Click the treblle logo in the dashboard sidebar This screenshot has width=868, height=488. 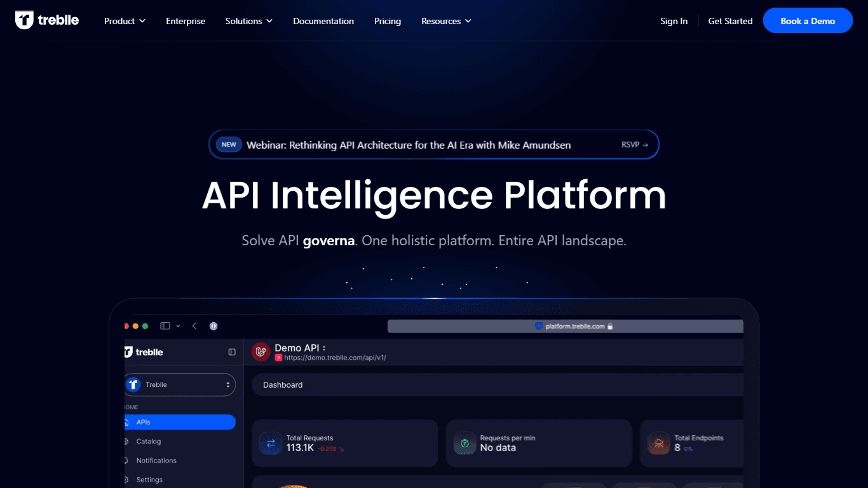click(x=144, y=352)
